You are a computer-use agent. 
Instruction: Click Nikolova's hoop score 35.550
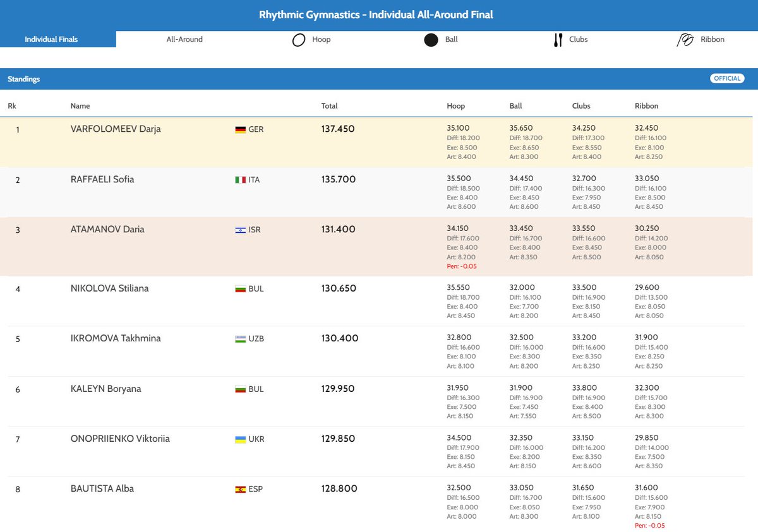pyautogui.click(x=459, y=288)
